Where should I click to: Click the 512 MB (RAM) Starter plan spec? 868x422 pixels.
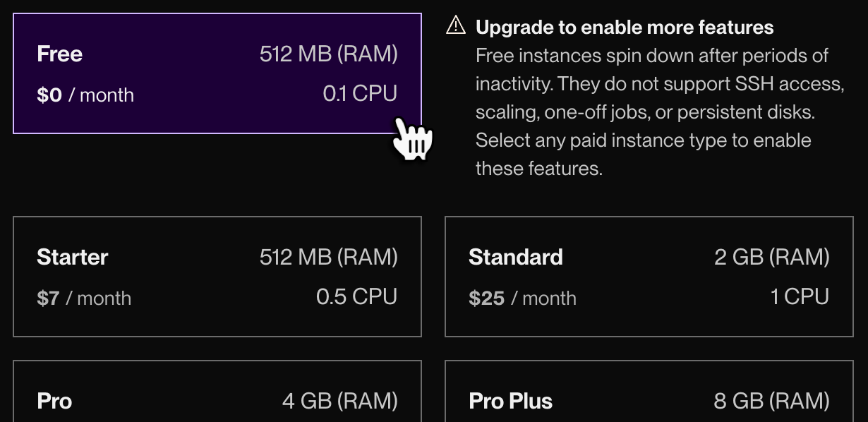click(x=328, y=258)
